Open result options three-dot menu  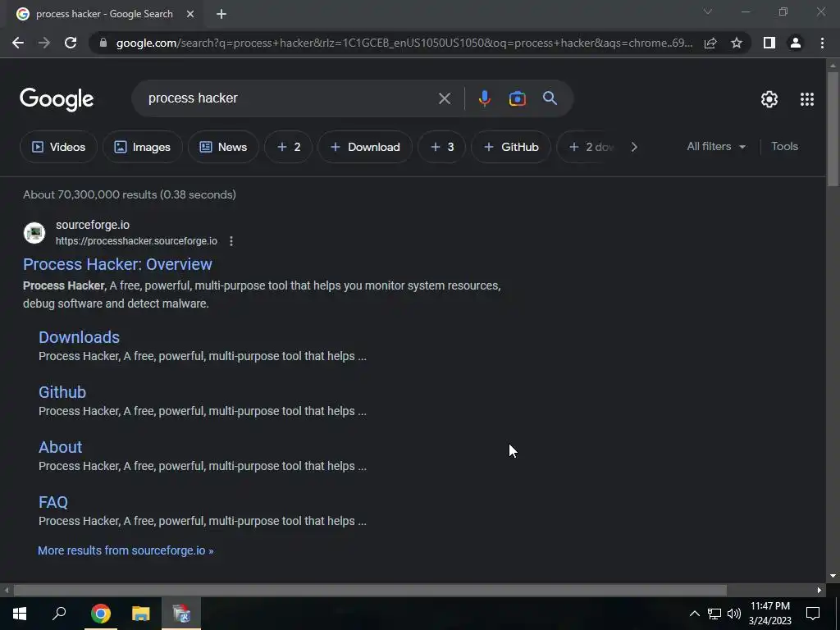click(x=231, y=241)
